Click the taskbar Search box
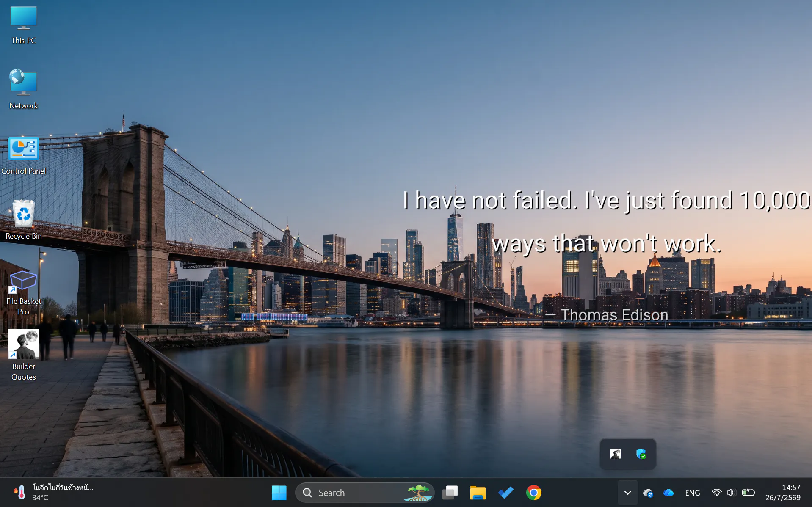This screenshot has height=507, width=812. pos(365,493)
